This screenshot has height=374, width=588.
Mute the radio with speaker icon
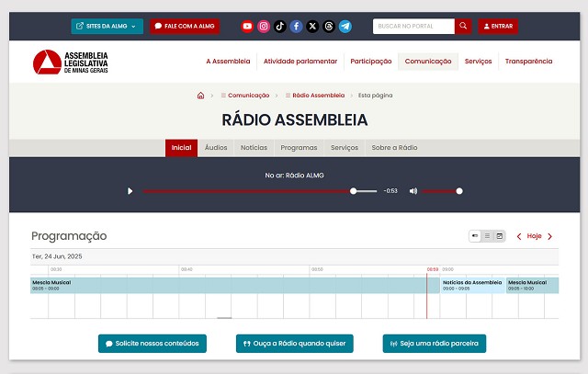413,191
